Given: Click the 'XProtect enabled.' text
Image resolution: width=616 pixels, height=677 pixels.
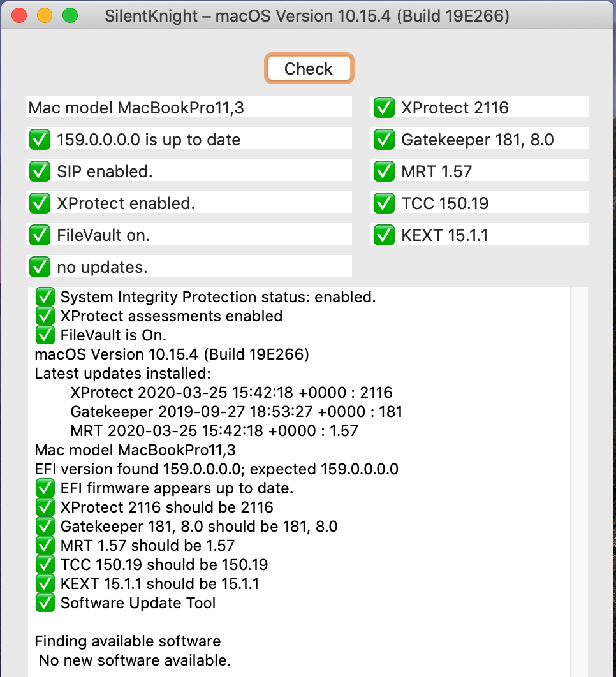Looking at the screenshot, I should click(126, 204).
